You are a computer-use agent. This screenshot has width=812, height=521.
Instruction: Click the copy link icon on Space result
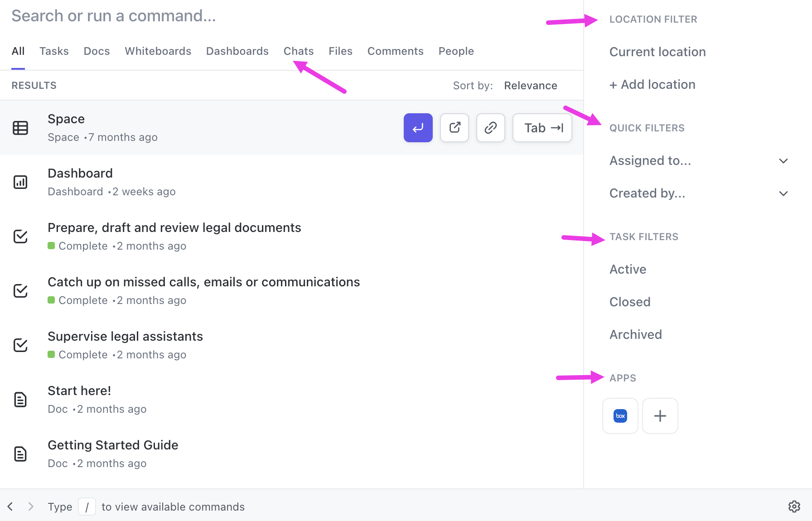click(490, 128)
